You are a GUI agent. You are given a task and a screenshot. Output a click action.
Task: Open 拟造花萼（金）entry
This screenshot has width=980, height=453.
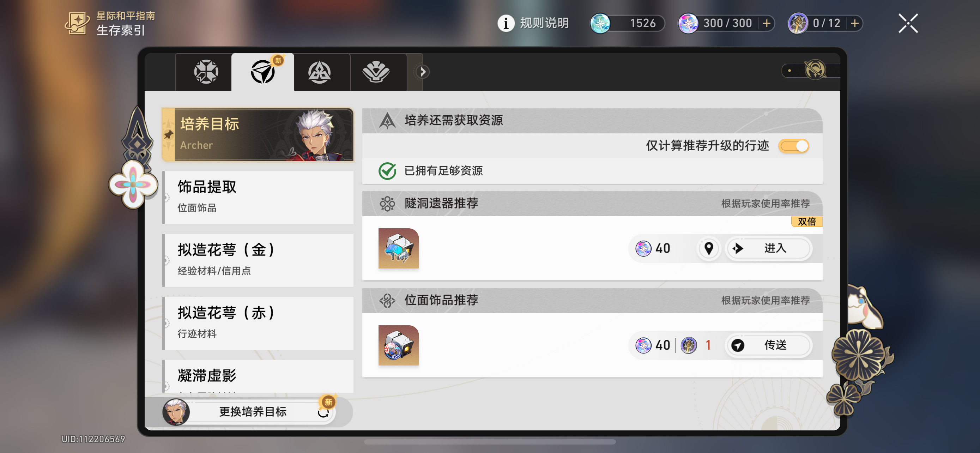[258, 260]
